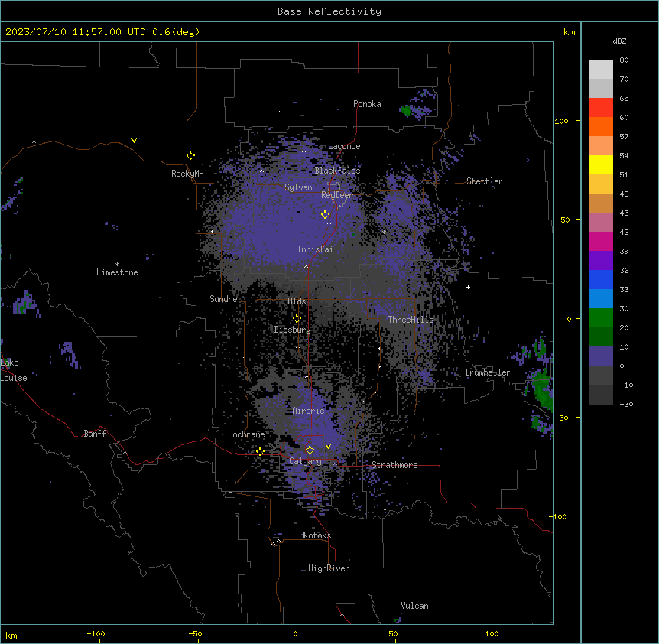Click the Limestone label
Image resolution: width=659 pixels, height=644 pixels.
coord(117,272)
